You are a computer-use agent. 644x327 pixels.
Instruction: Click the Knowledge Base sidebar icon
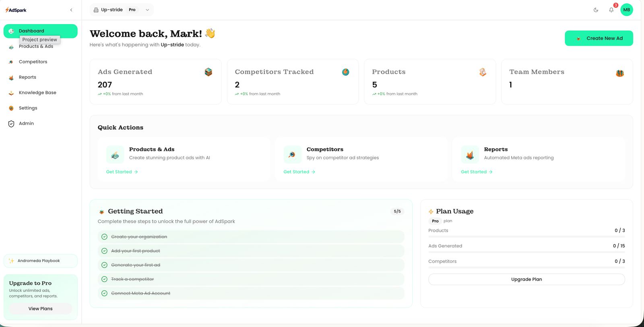tap(11, 93)
